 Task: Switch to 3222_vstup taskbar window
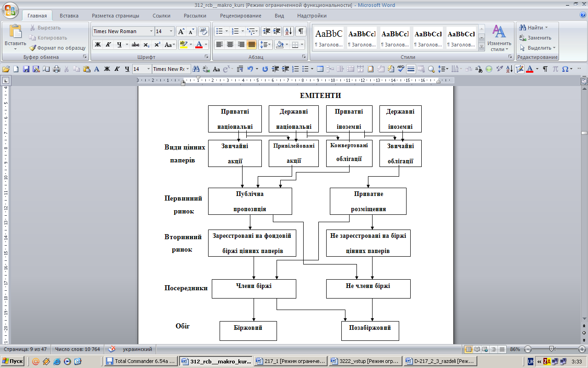point(366,361)
